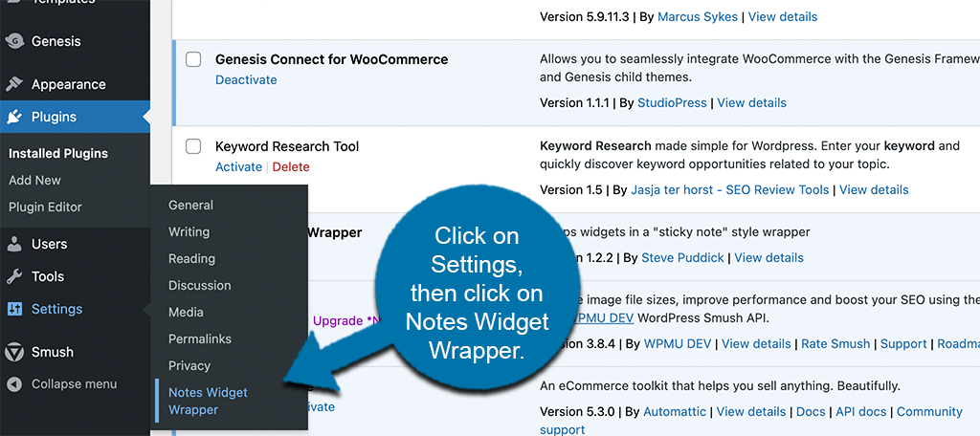The height and width of the screenshot is (436, 980).
Task: Delete the Keyword Research Tool plugin
Action: tap(291, 166)
